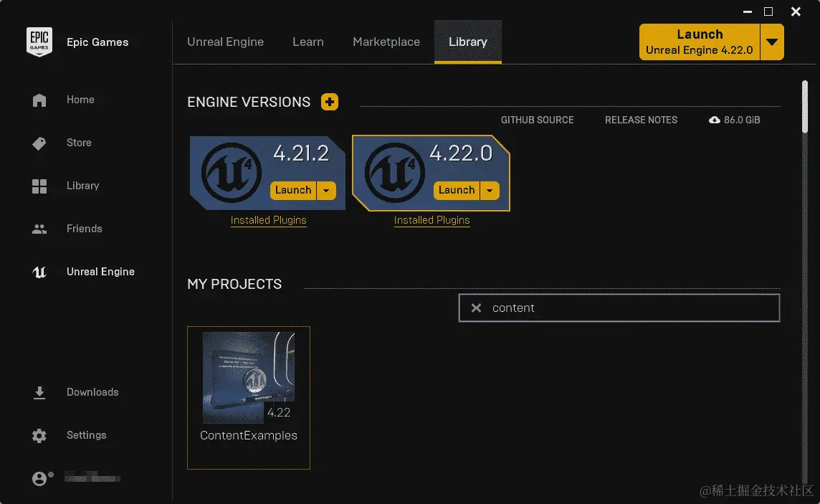The width and height of the screenshot is (820, 504).
Task: Click the 86.0 GiB storage text
Action: pyautogui.click(x=742, y=120)
